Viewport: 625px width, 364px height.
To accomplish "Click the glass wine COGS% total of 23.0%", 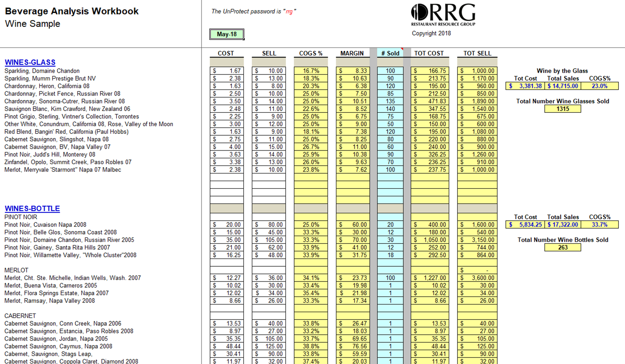I will point(600,86).
